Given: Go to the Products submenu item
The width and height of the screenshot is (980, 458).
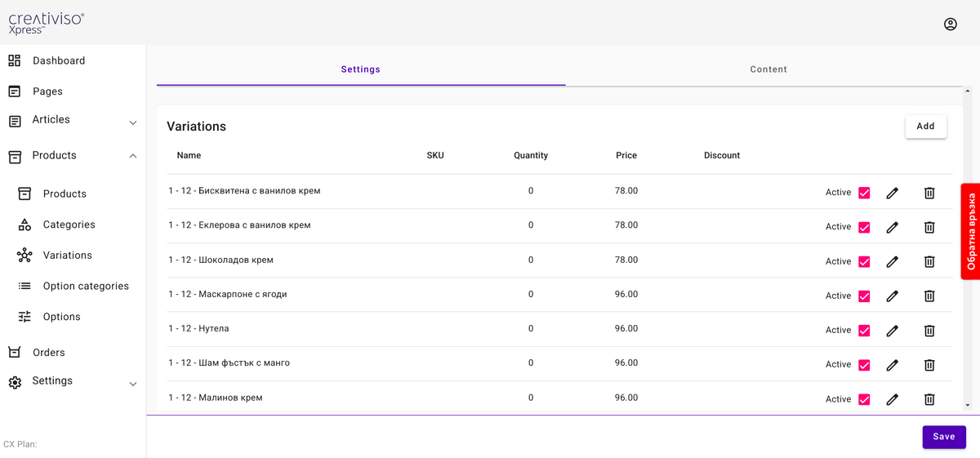Looking at the screenshot, I should (x=65, y=193).
